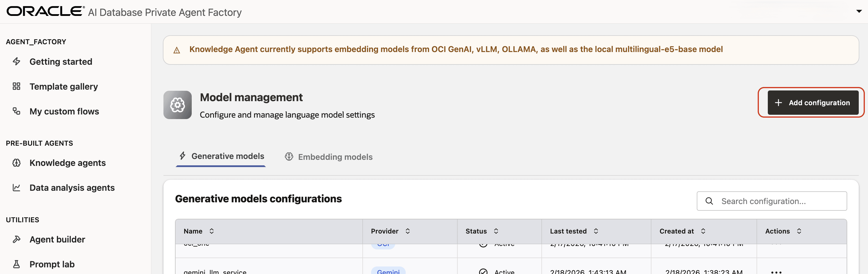Select the Data analysis agents chart icon
This screenshot has height=274, width=868.
pyautogui.click(x=16, y=188)
